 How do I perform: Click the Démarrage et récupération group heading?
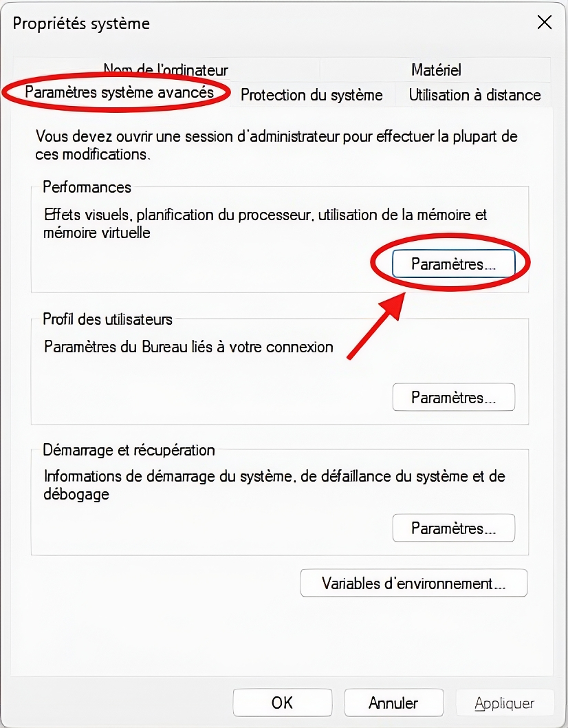[129, 450]
